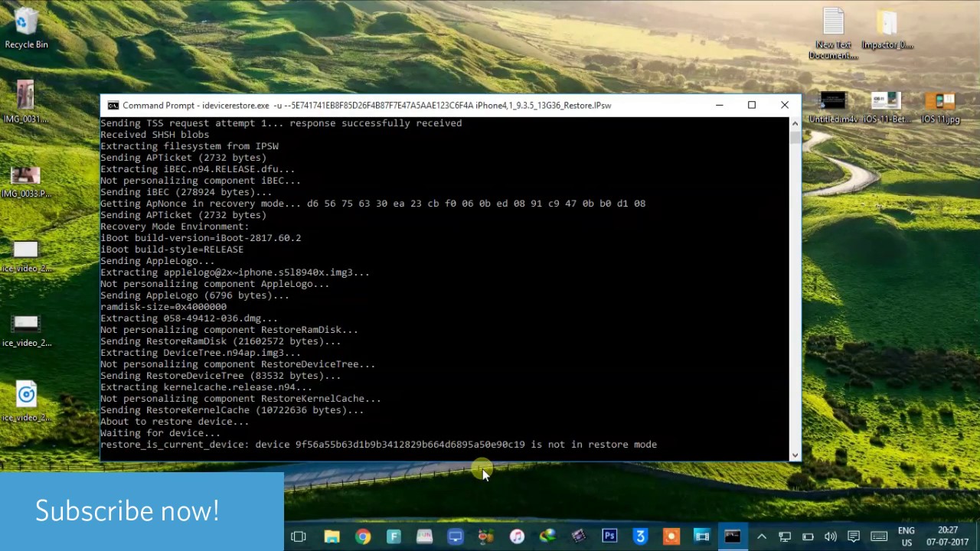
Task: Click the "Sending iBEC (278924 bytes)..." line
Action: point(187,192)
